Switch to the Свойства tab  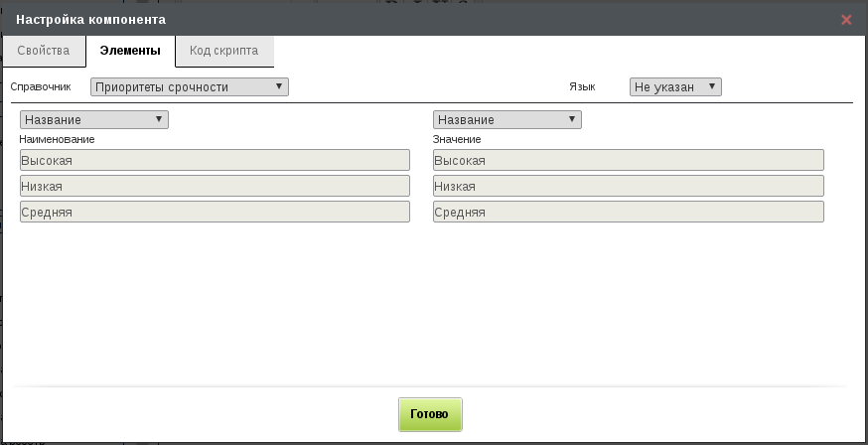[44, 51]
